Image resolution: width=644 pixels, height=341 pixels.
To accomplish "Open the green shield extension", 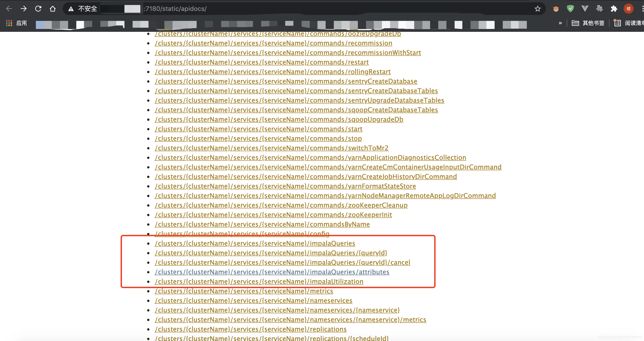I will click(570, 9).
